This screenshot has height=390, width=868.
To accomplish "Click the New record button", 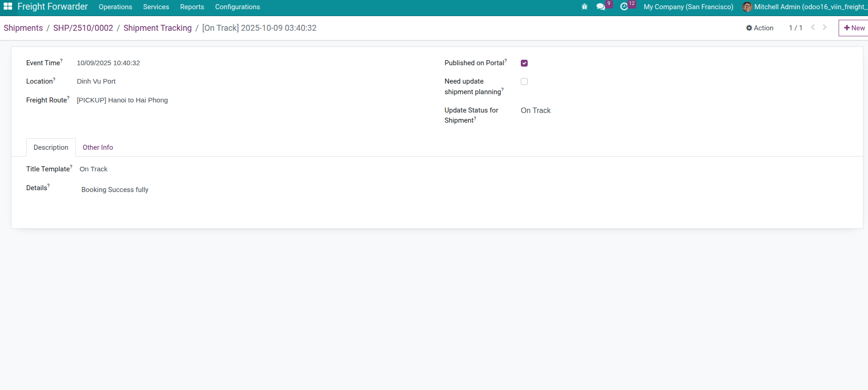I will (x=854, y=28).
